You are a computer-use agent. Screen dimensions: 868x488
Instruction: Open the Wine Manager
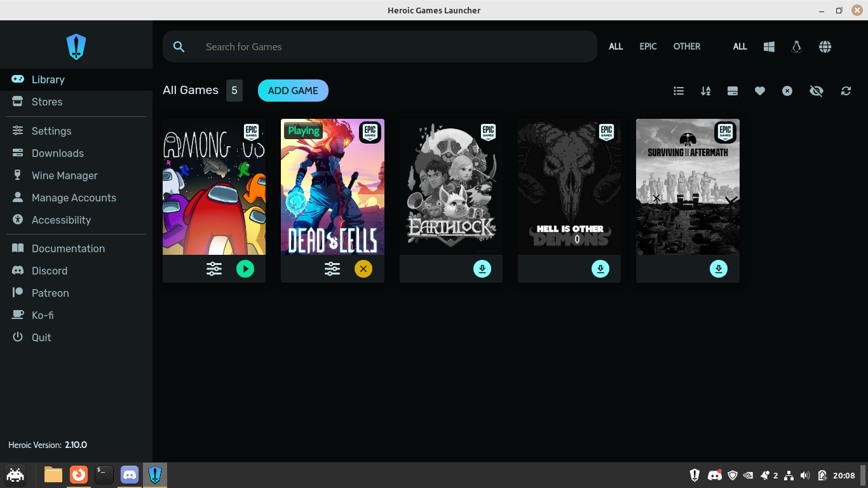[x=76, y=175]
